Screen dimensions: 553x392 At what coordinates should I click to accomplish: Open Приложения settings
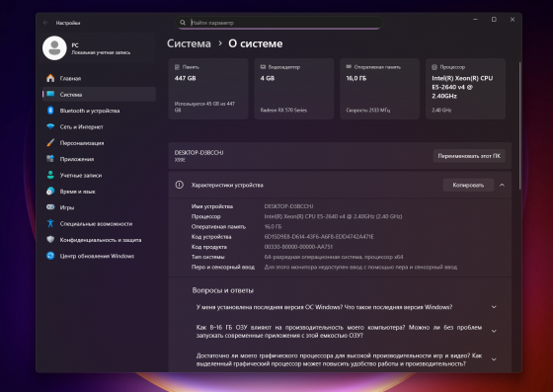(x=99, y=159)
